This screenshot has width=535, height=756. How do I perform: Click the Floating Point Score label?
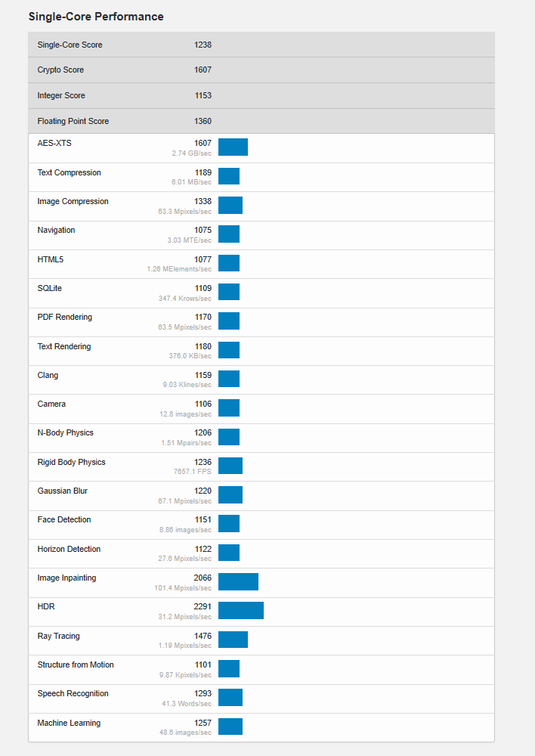point(73,121)
